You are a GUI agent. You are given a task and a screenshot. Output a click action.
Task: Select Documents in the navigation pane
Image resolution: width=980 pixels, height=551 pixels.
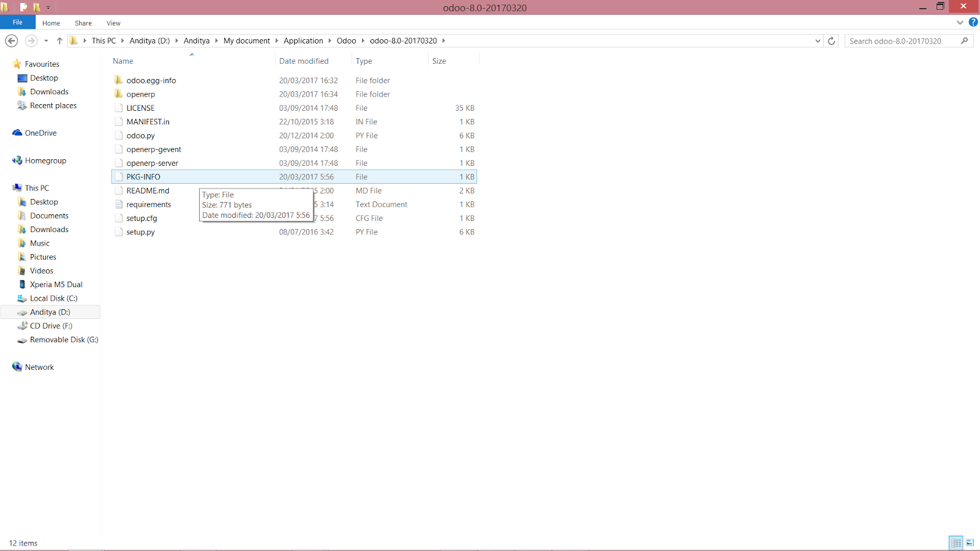(49, 216)
